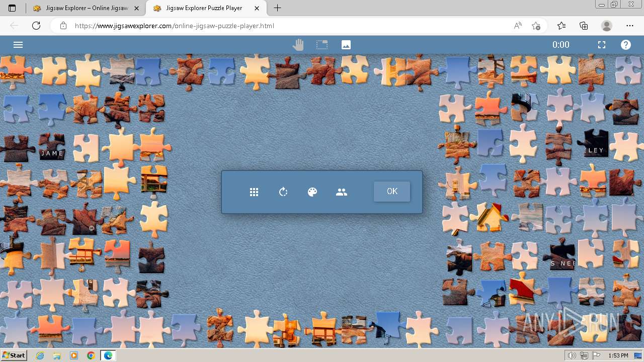
Task: Launch Chrome from taskbar
Action: point(91,355)
